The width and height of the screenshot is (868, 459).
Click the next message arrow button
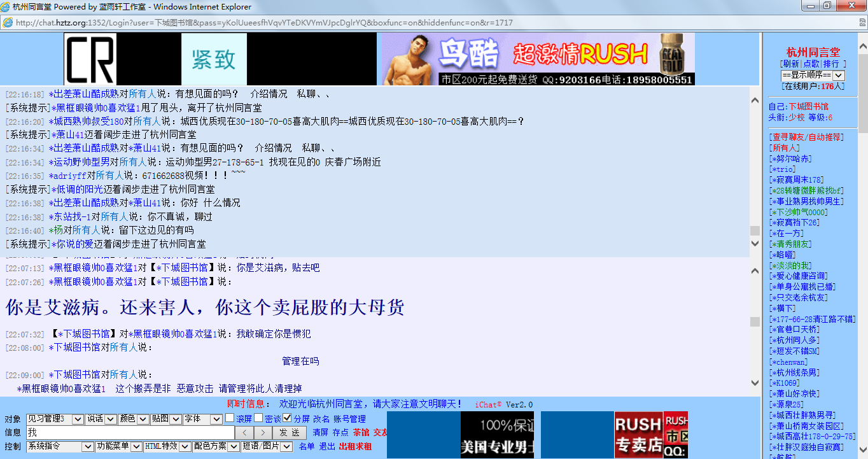(263, 433)
